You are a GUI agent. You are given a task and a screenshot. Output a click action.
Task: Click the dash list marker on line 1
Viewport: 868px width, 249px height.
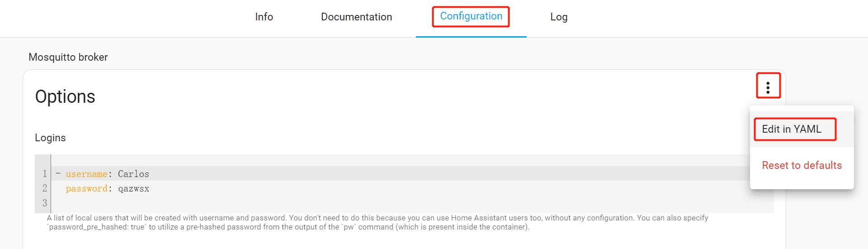click(58, 173)
